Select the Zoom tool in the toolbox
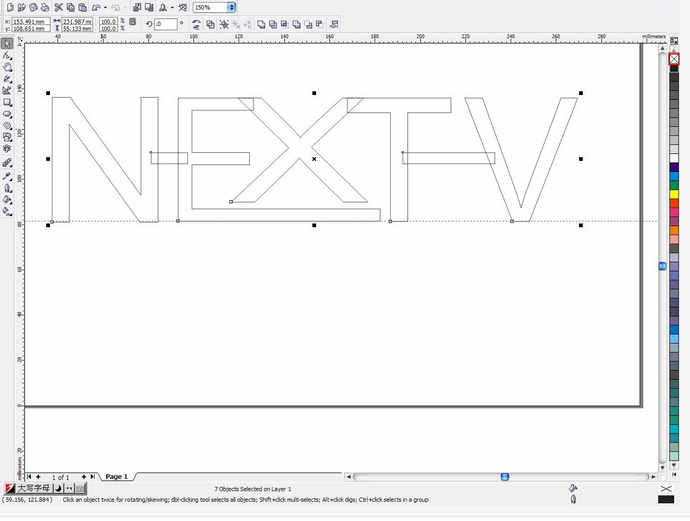Image resolution: width=690 pixels, height=521 pixels. [7, 67]
